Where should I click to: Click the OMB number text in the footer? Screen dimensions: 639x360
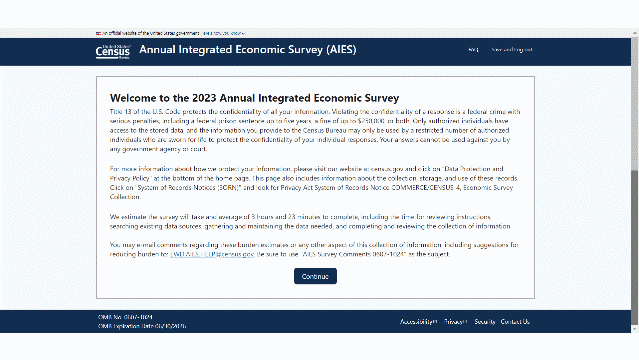click(126, 317)
